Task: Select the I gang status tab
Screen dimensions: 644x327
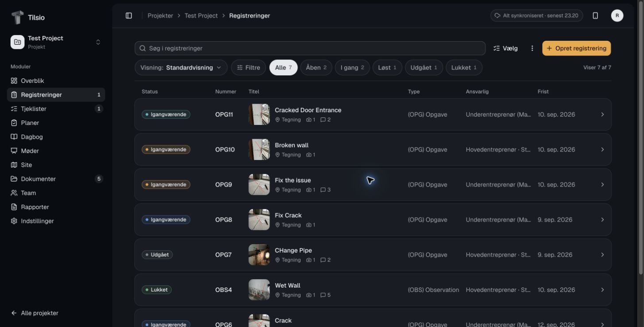Action: [x=352, y=67]
